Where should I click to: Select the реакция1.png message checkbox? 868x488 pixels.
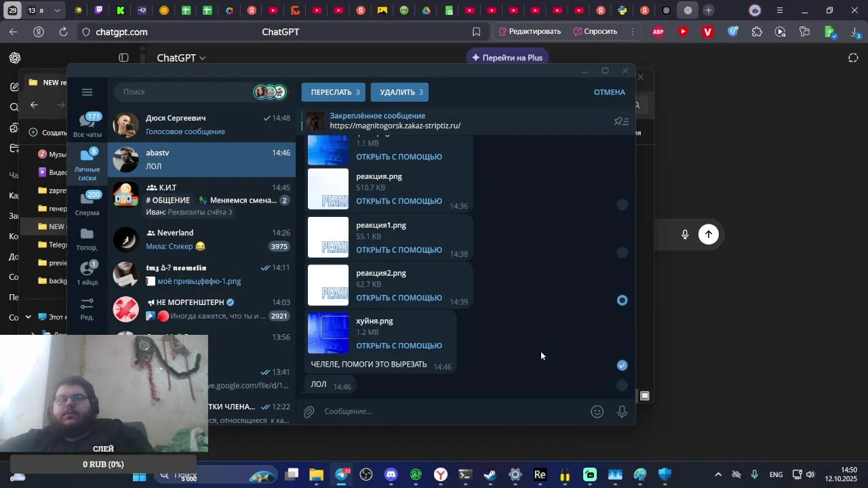click(622, 252)
